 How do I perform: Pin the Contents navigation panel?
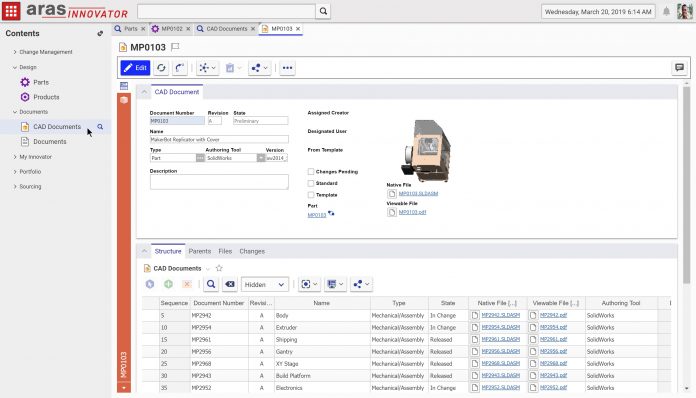[x=100, y=33]
